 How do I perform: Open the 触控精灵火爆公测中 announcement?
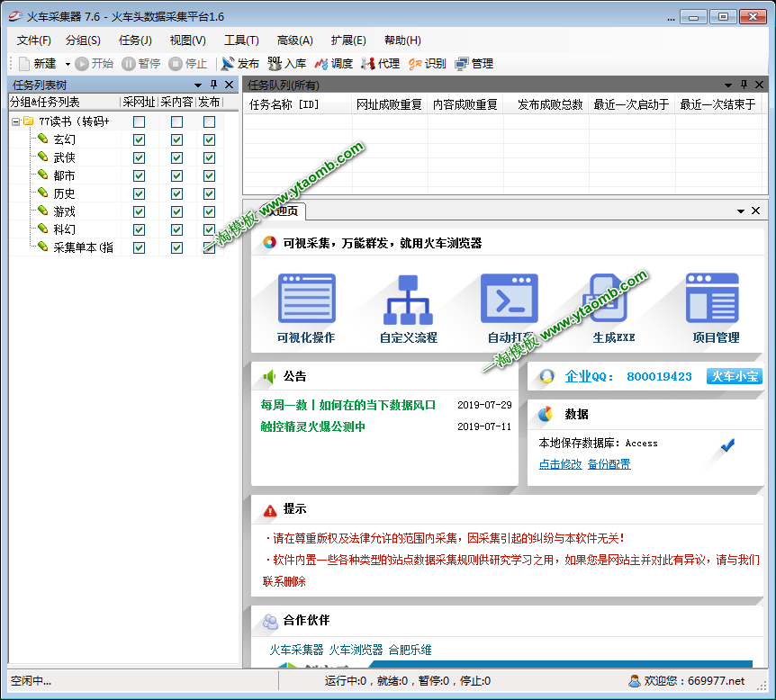(x=312, y=426)
